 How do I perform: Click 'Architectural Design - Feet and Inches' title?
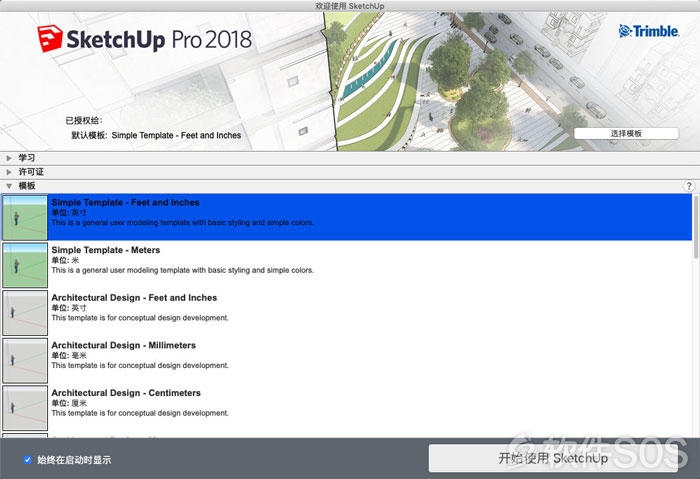134,298
